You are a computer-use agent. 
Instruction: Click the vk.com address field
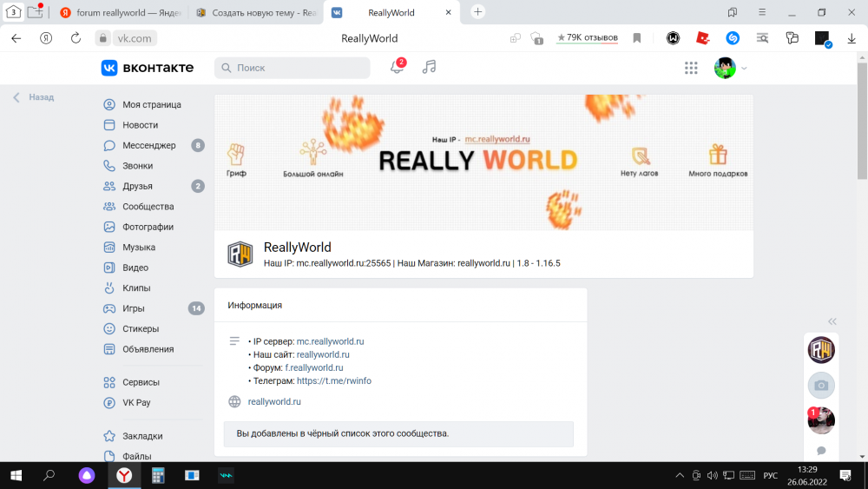pos(135,38)
